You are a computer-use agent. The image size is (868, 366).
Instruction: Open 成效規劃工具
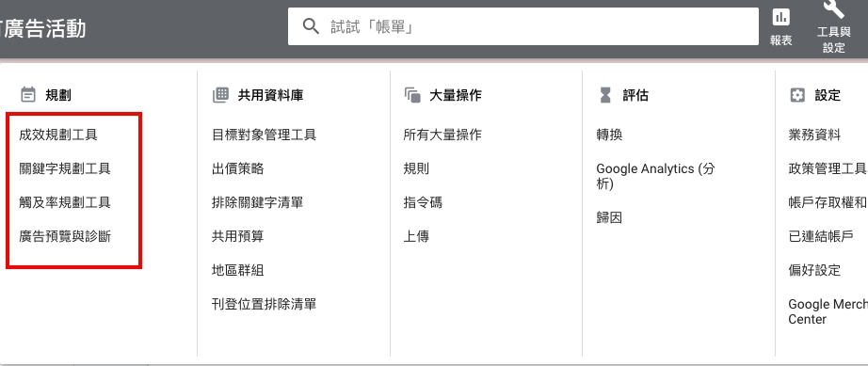(x=58, y=135)
